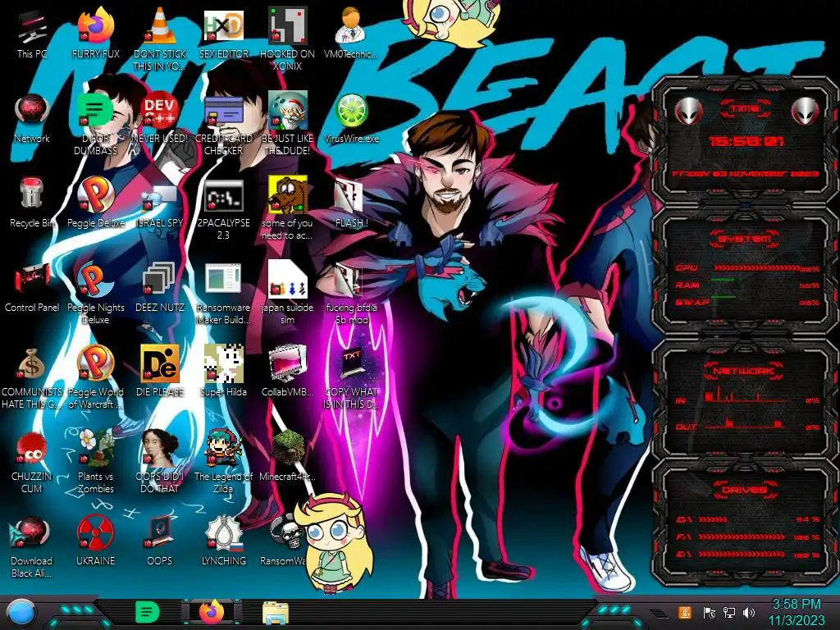Open the CollabVMB... monitor icon

[287, 372]
